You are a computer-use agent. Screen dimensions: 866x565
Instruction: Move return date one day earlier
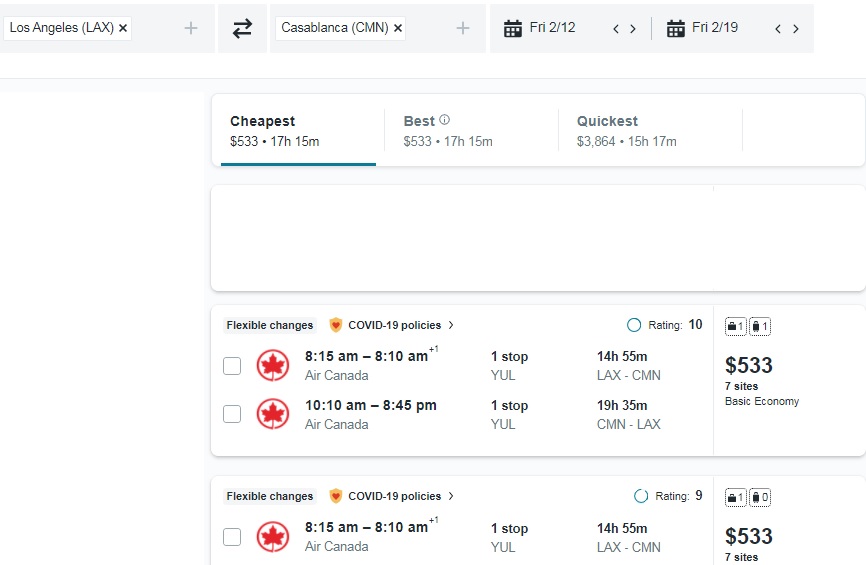[x=779, y=29]
